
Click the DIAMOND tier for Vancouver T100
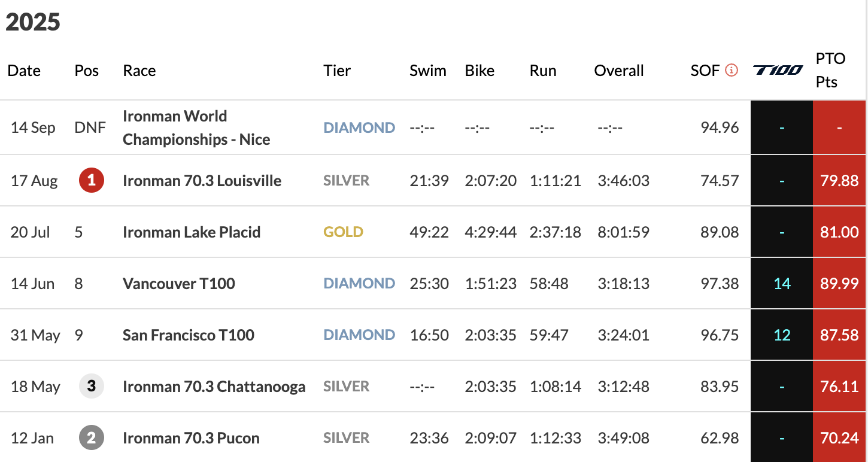359,284
